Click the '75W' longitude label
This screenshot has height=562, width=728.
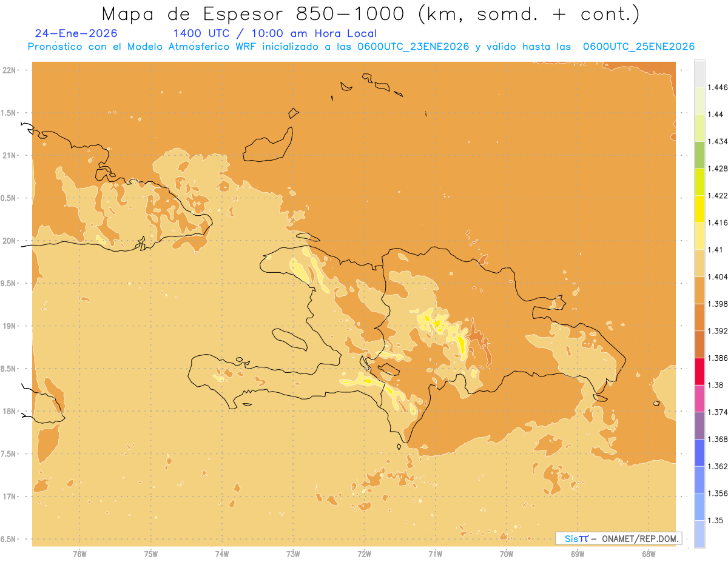pyautogui.click(x=151, y=554)
